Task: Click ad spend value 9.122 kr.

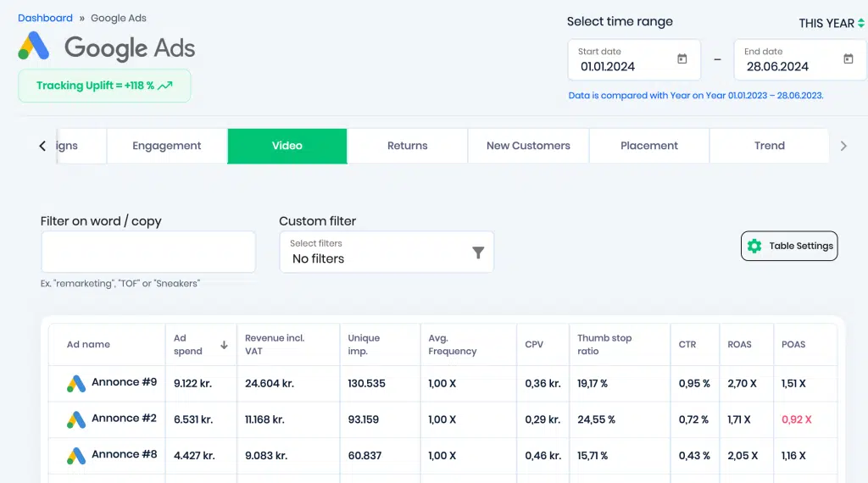Action: 192,383
